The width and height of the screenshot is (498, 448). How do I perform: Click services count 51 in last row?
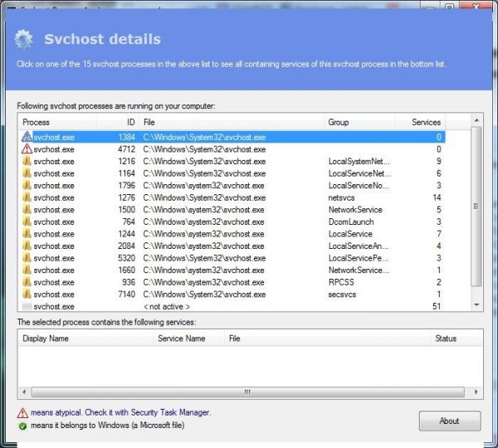click(x=437, y=306)
